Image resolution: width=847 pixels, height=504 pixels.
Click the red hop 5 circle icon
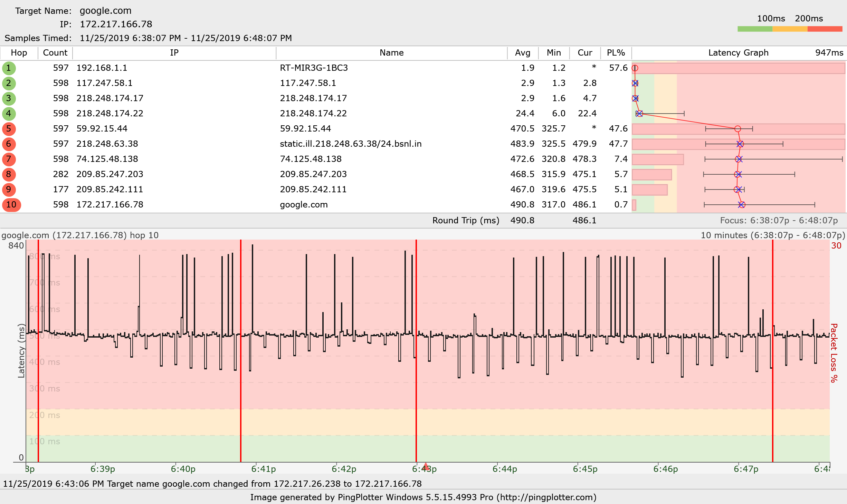click(x=9, y=129)
